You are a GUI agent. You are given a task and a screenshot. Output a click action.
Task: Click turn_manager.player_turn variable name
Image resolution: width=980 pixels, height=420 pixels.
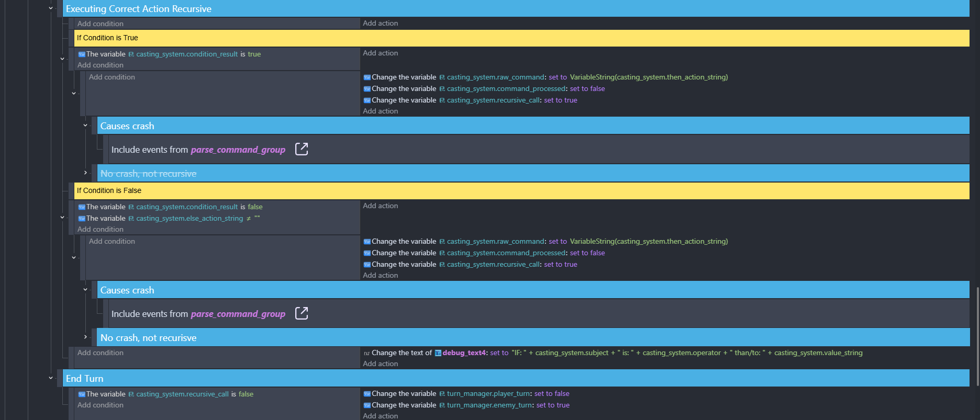point(489,394)
